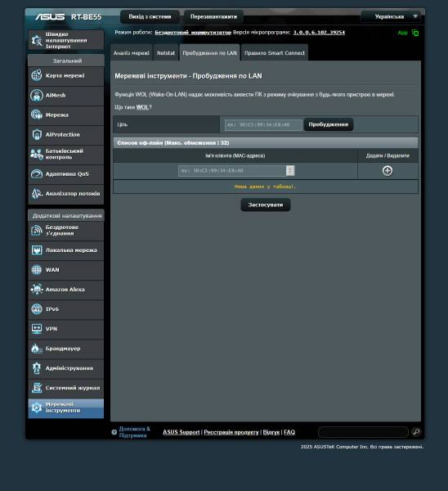Click the Батьківський контроль family icon
Viewport: 448px width, 491px height.
pyautogui.click(x=37, y=155)
